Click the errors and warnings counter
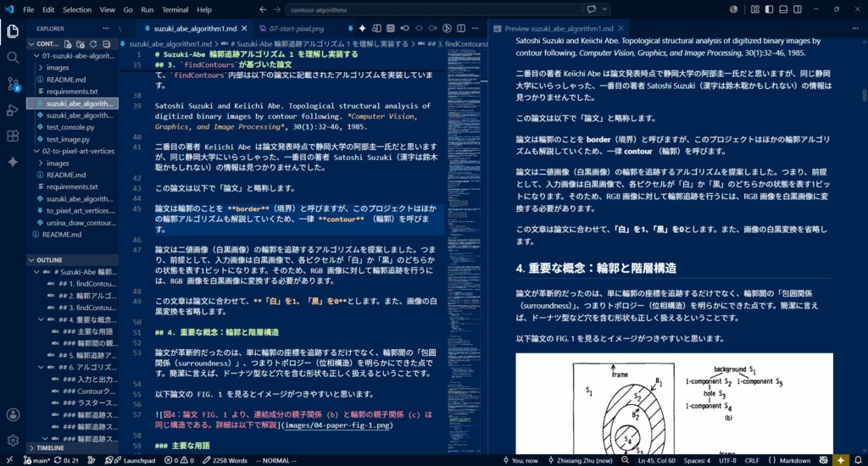This screenshot has height=466, width=868. 180,460
